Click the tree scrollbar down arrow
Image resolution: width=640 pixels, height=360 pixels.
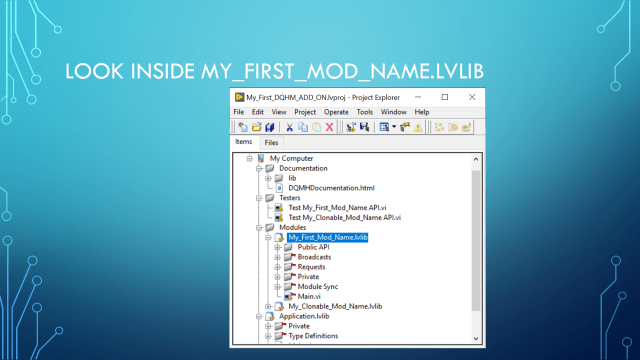[x=476, y=338]
